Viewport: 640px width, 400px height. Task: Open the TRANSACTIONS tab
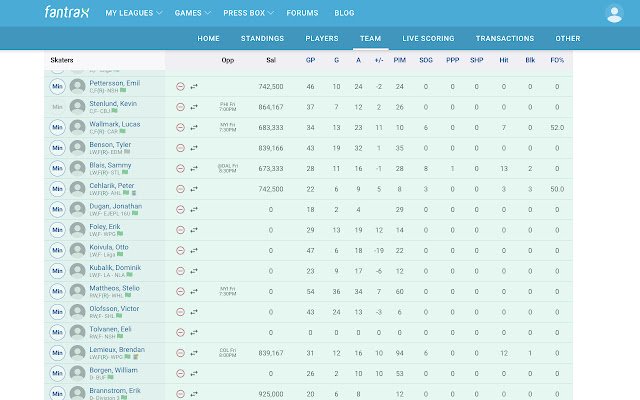point(504,38)
